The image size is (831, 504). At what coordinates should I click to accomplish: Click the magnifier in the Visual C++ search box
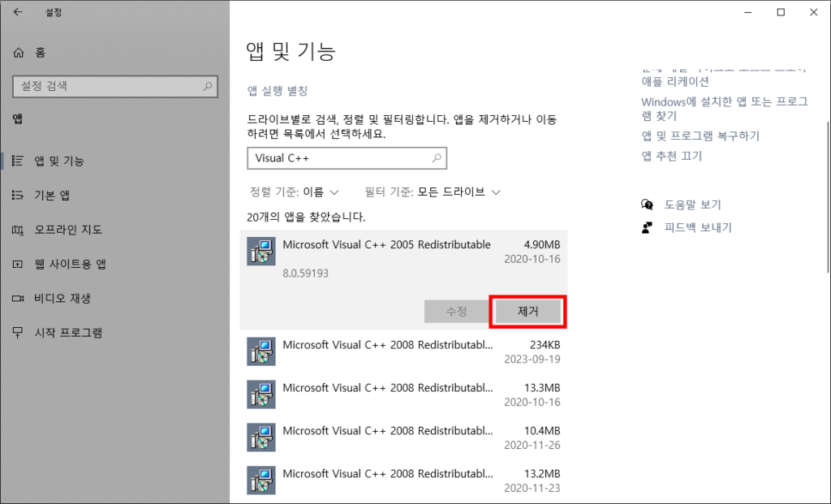click(436, 158)
